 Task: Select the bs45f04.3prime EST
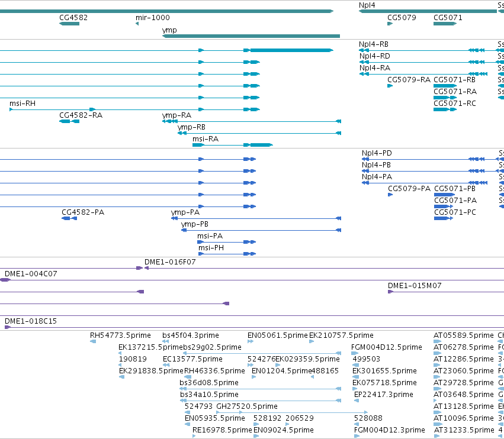click(166, 341)
